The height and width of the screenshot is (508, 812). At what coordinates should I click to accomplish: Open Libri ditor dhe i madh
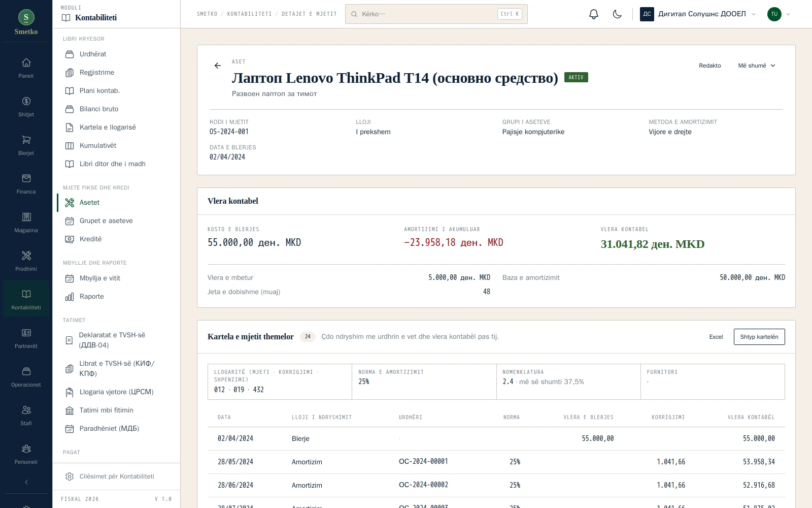tap(116, 164)
